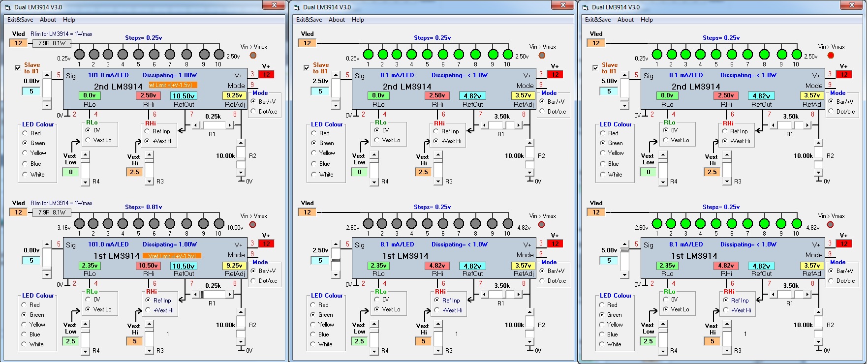Click R3 down arrow in middle window's lower section
Screen dimensions: 868x364
pyautogui.click(x=438, y=351)
